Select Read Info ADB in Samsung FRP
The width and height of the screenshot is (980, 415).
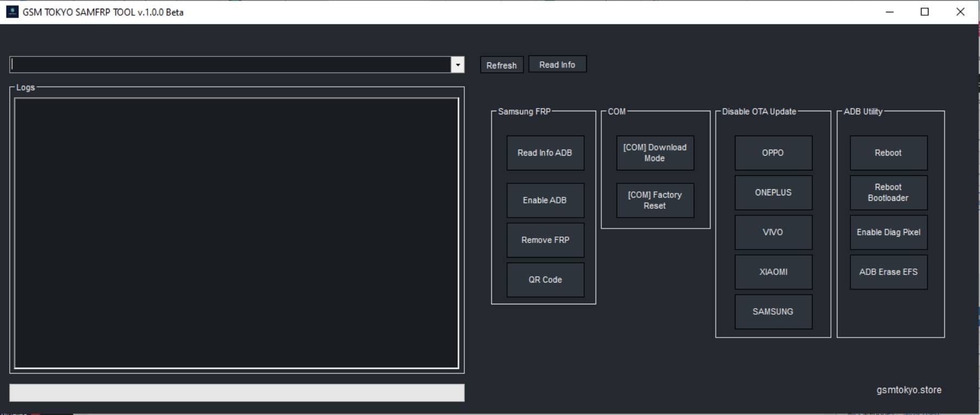545,153
